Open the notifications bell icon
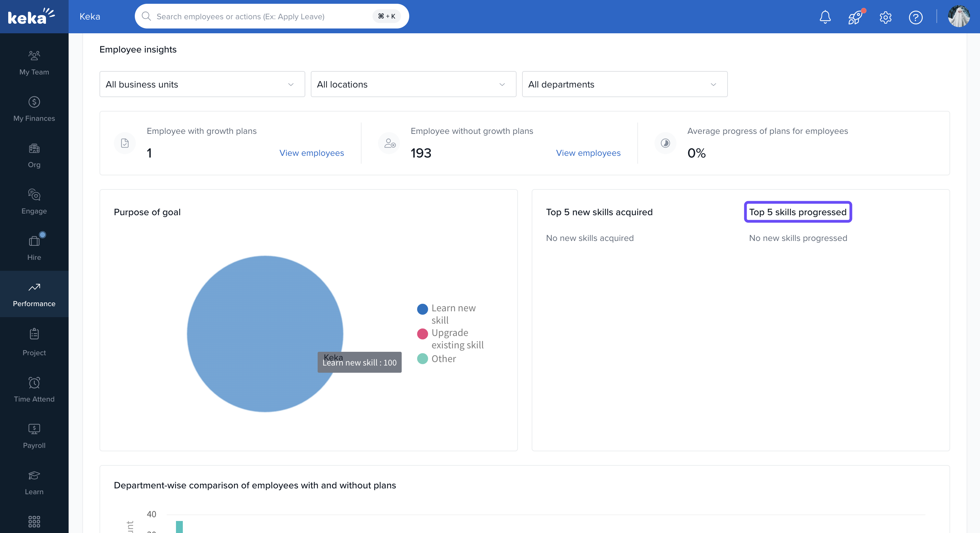 [x=825, y=17]
